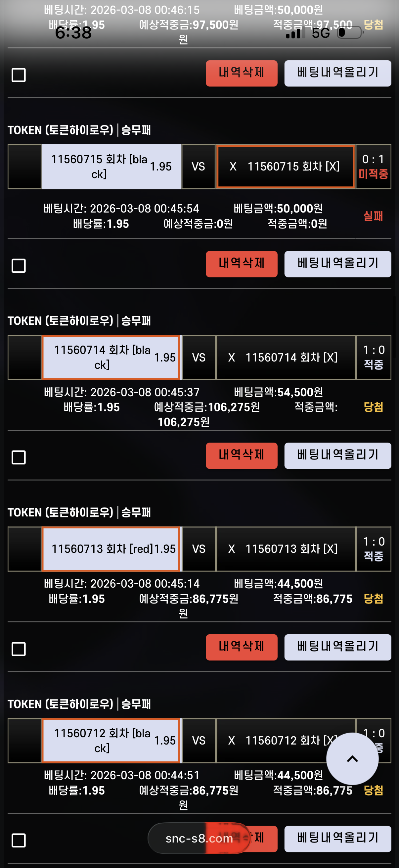Select the checkbox below round 11560713

[19, 649]
